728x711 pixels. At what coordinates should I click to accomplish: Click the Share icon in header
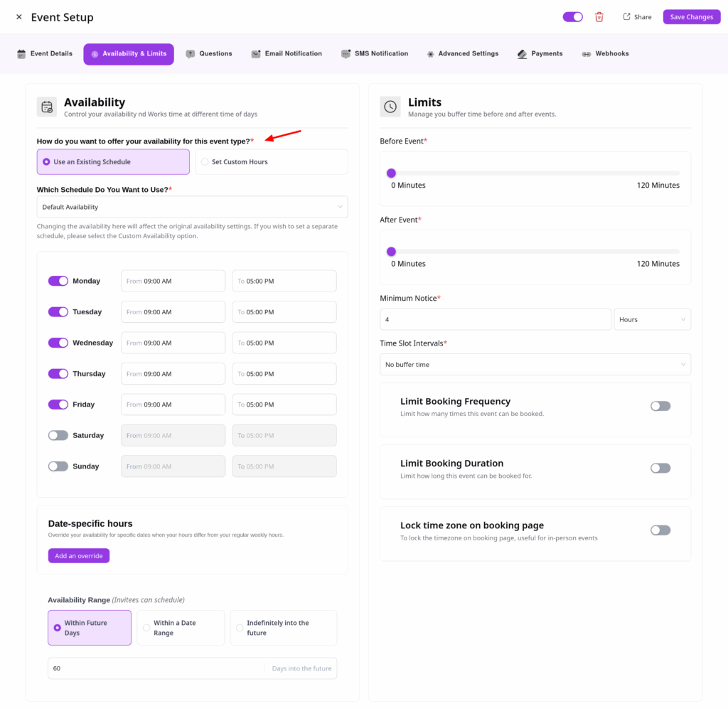(626, 17)
